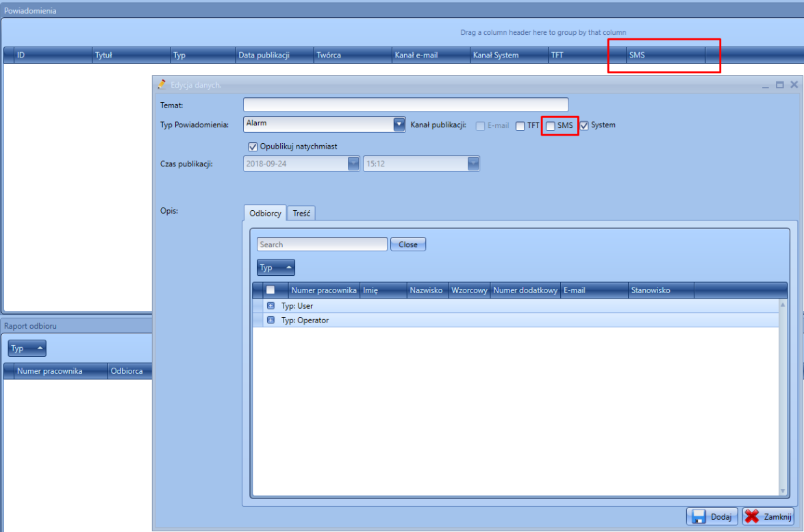
Task: Check the select-all checkbox in recipients header
Action: tap(271, 290)
